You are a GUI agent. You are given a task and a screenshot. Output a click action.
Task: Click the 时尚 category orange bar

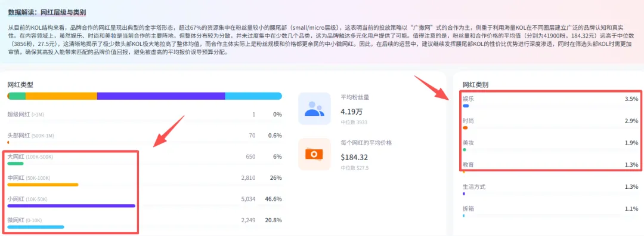(x=465, y=128)
